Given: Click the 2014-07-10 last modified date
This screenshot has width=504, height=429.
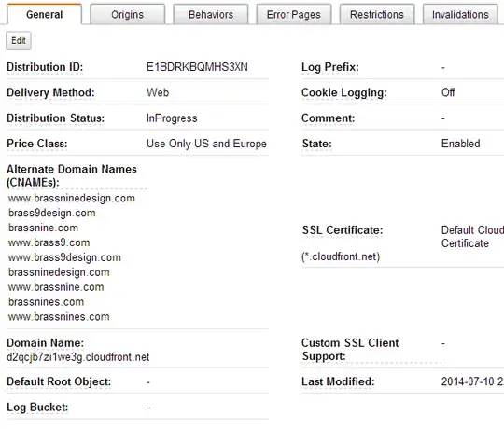Looking at the screenshot, I should tap(472, 381).
